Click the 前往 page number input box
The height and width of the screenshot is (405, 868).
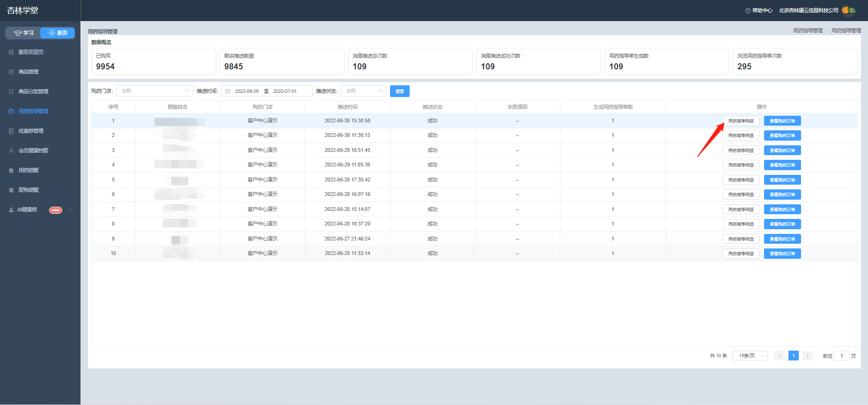click(x=842, y=356)
